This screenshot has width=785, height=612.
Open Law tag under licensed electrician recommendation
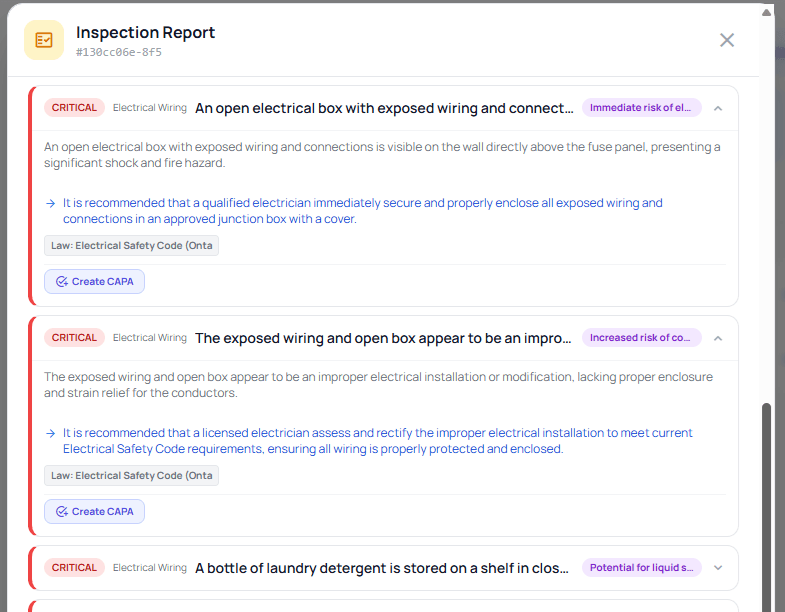click(x=131, y=475)
